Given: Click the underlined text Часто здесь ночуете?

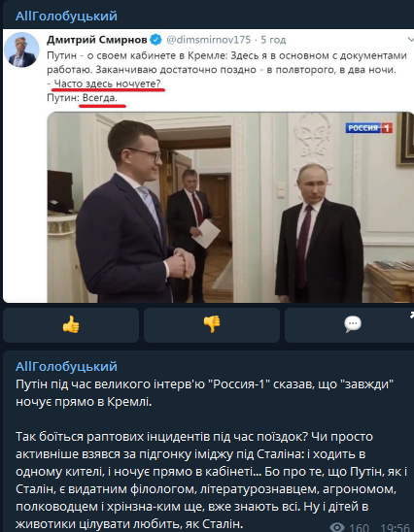Looking at the screenshot, I should [x=107, y=83].
